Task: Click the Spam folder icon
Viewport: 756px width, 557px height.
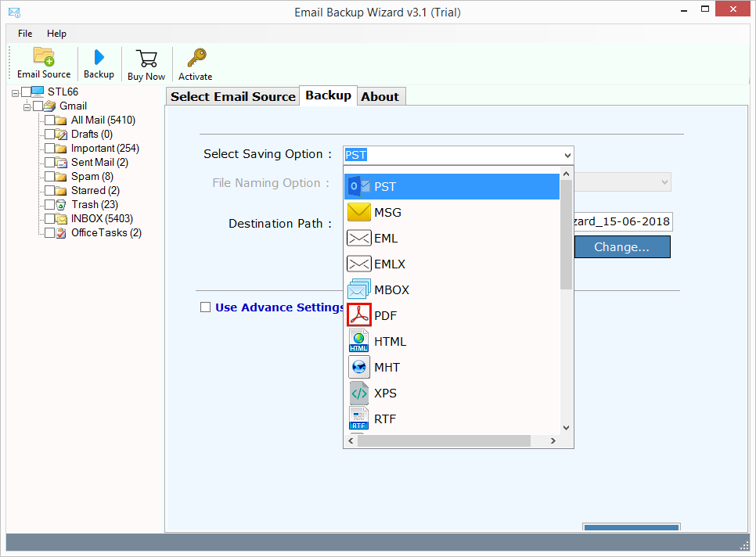Action: (x=61, y=176)
